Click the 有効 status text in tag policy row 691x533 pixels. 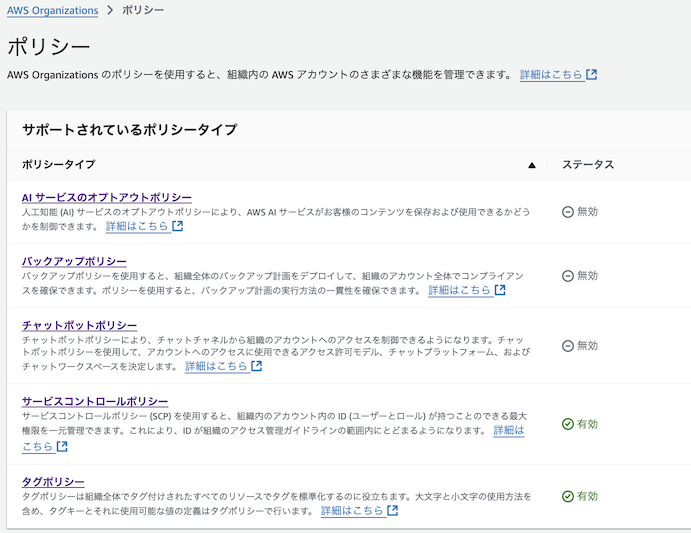tap(587, 496)
